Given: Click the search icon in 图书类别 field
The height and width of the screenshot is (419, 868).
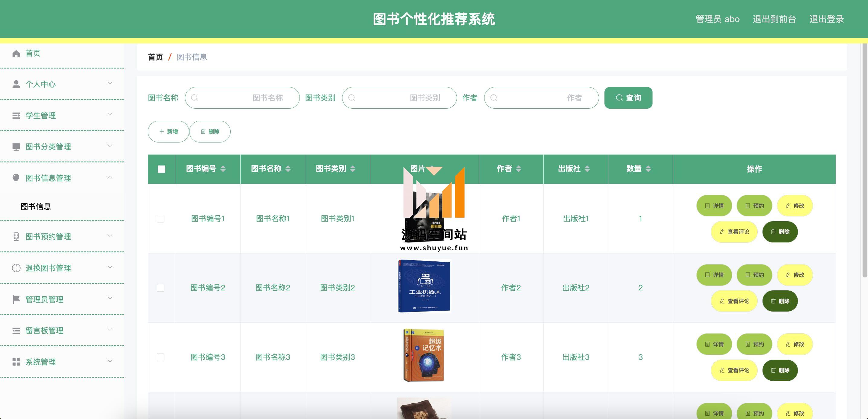Looking at the screenshot, I should (x=351, y=98).
